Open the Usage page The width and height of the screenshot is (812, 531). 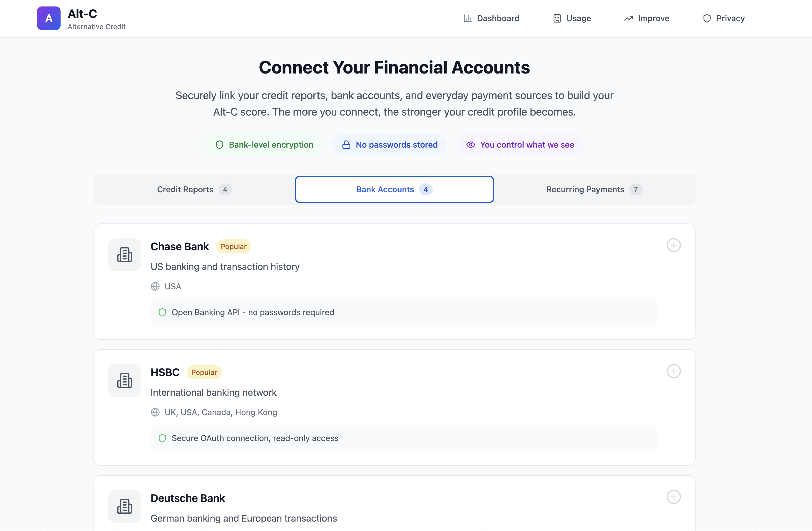click(x=572, y=19)
